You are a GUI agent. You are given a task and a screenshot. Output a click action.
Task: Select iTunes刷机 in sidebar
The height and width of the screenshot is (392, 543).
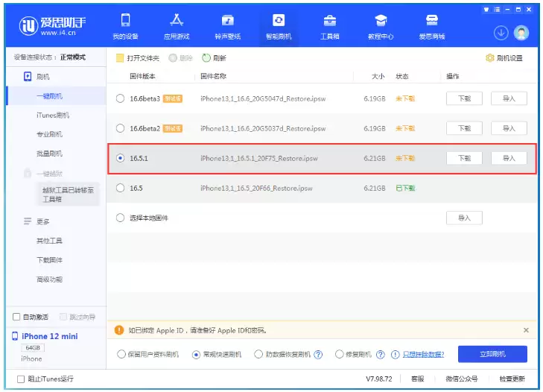(53, 115)
